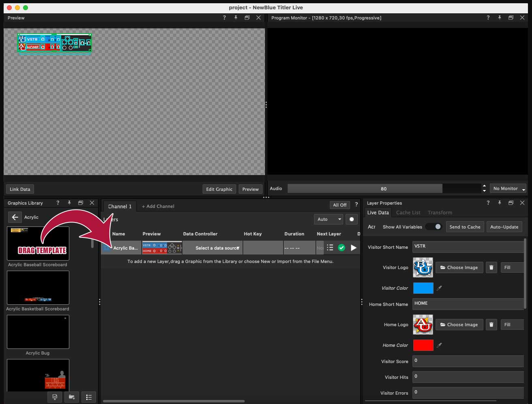Toggle green checkmark on Acrylic layer
Image resolution: width=532 pixels, height=404 pixels.
tap(342, 248)
